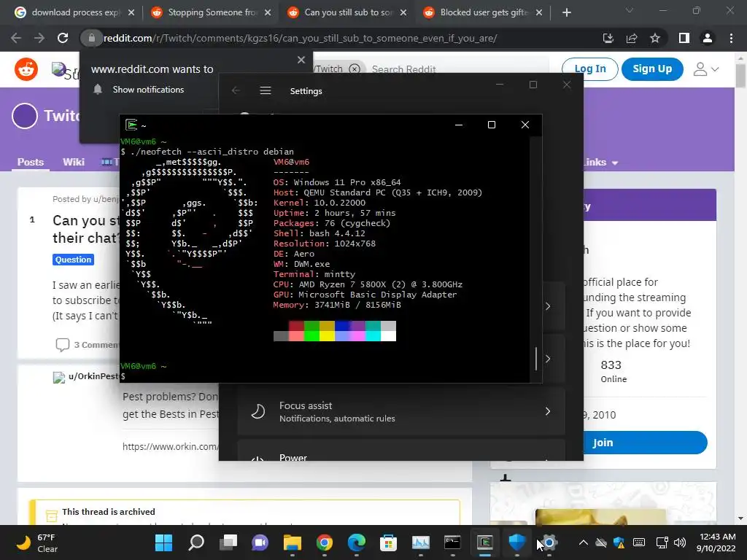Image resolution: width=747 pixels, height=560 pixels.
Task: Open the orkin.com ad link
Action: pos(169,447)
